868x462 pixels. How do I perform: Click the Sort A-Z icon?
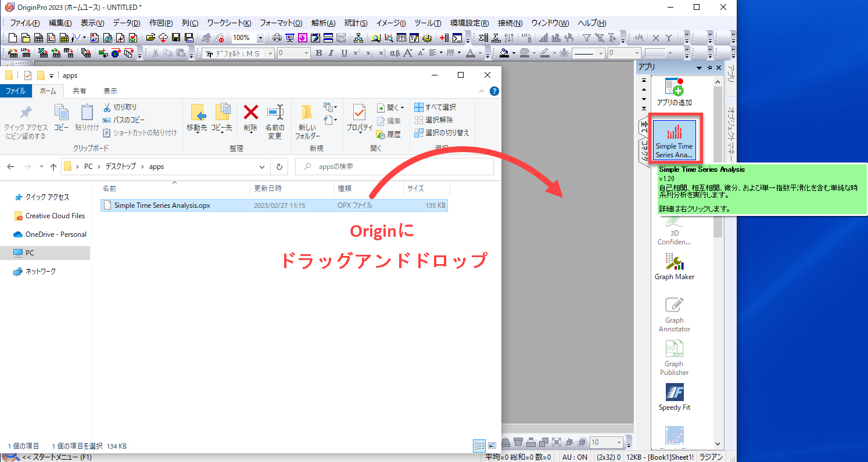tap(510, 38)
